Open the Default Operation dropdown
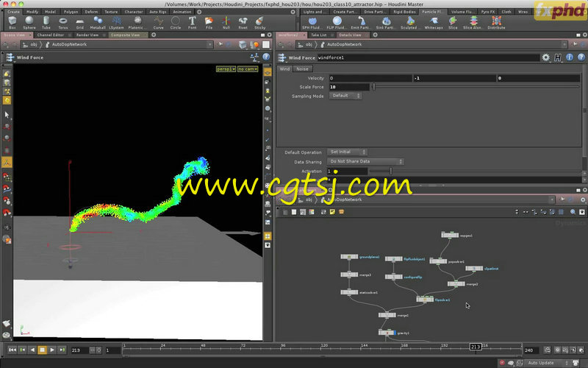This screenshot has width=588, height=368. click(347, 152)
